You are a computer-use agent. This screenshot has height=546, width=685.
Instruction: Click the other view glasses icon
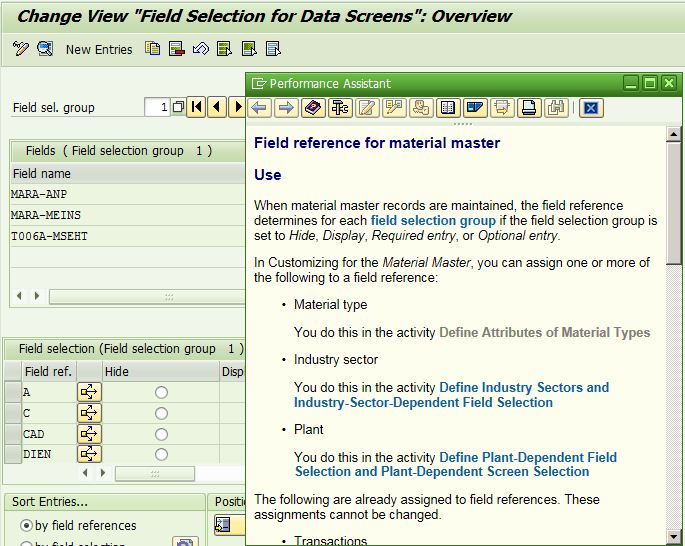point(45,48)
